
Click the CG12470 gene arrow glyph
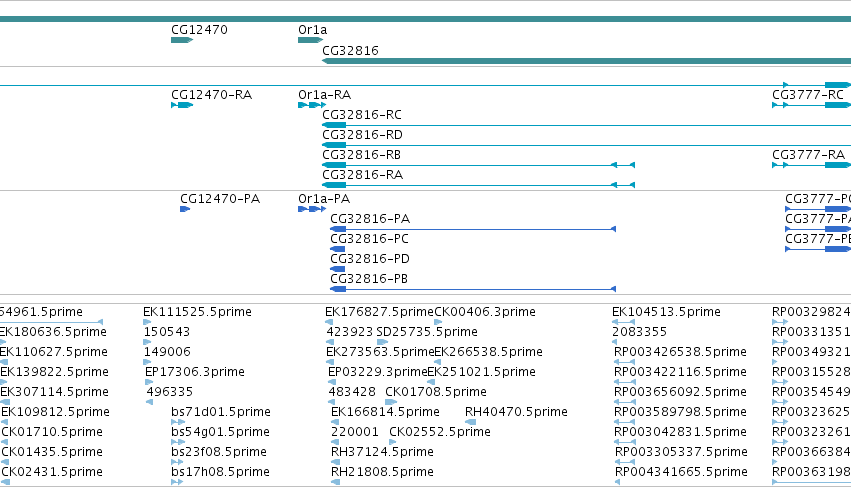click(182, 40)
